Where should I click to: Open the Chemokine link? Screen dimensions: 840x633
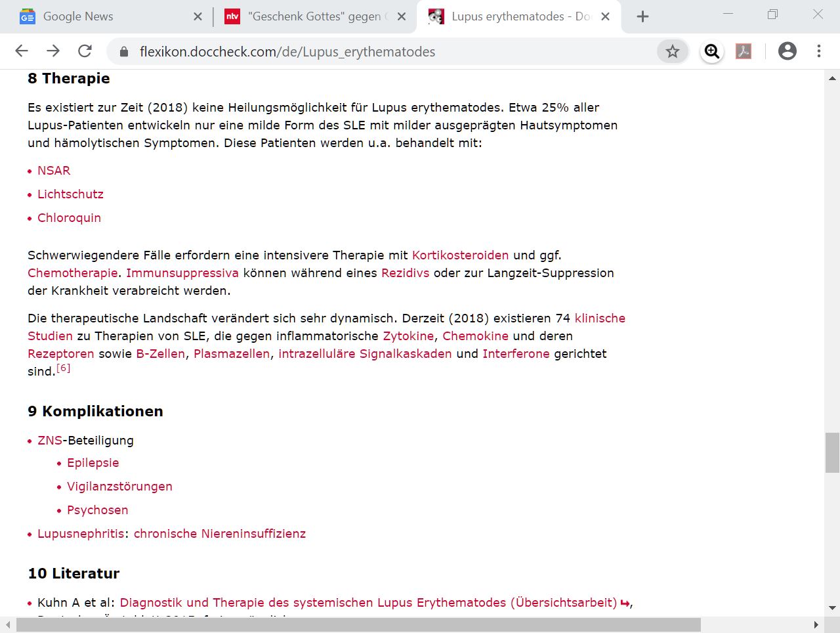[475, 336]
